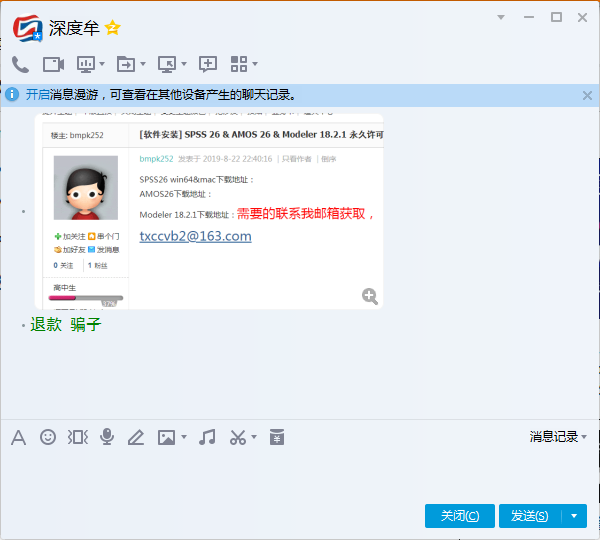
Task: Open the apps grid icon
Action: (239, 64)
